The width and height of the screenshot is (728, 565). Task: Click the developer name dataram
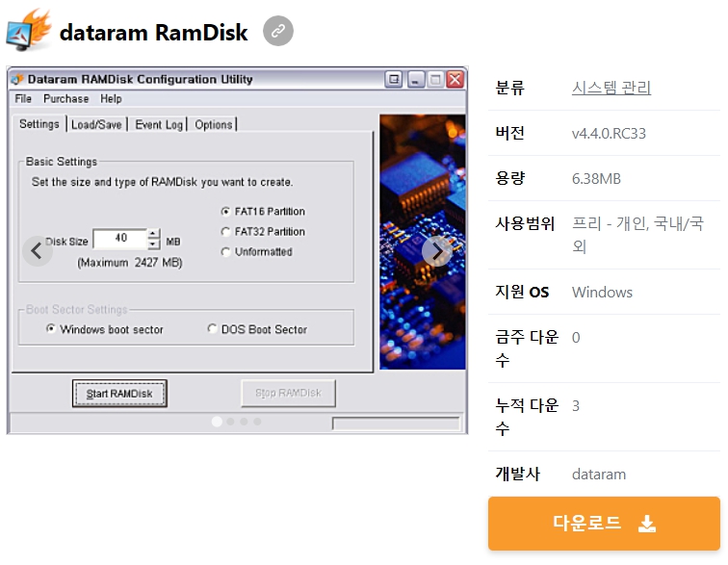click(599, 474)
